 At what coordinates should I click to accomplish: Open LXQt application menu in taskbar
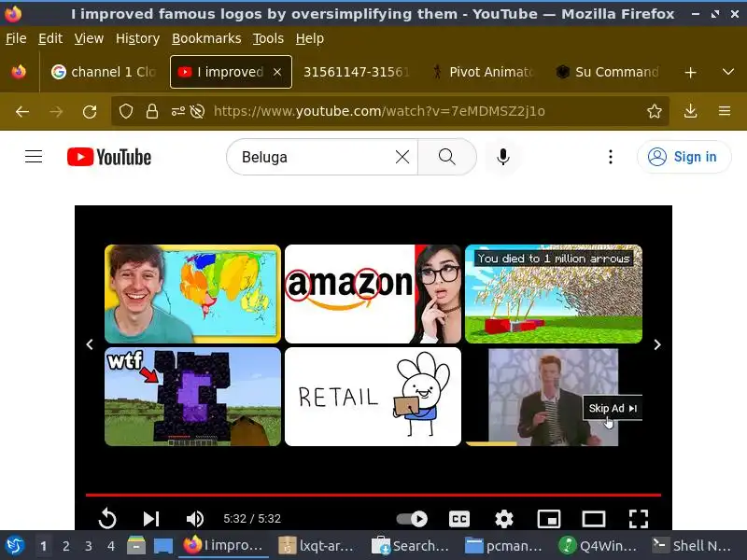click(x=15, y=546)
